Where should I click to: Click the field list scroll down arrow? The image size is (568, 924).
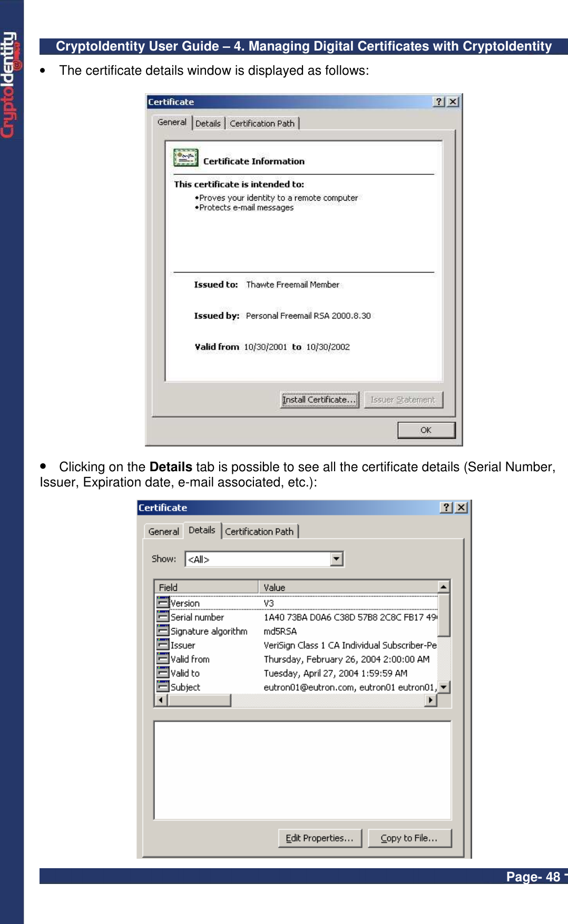pyautogui.click(x=444, y=687)
